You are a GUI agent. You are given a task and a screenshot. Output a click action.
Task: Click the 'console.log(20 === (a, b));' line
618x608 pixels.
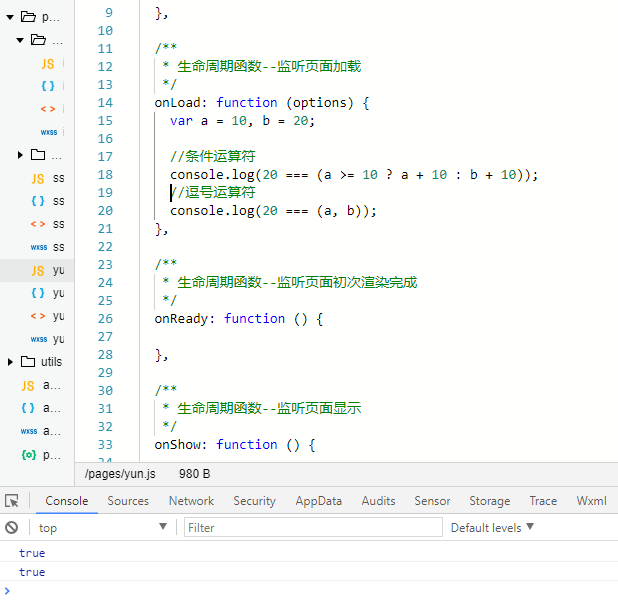click(273, 211)
